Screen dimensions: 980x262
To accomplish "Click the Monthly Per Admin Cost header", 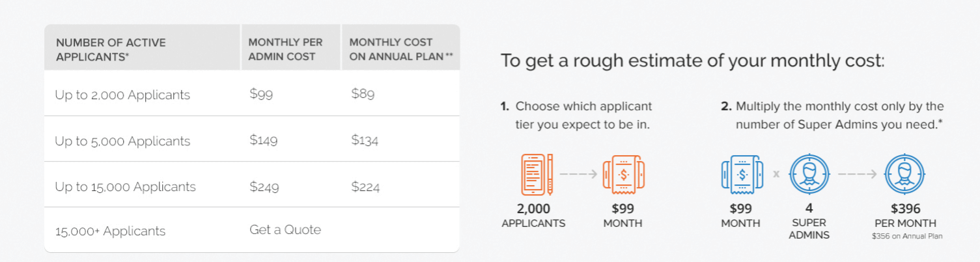I will (285, 50).
